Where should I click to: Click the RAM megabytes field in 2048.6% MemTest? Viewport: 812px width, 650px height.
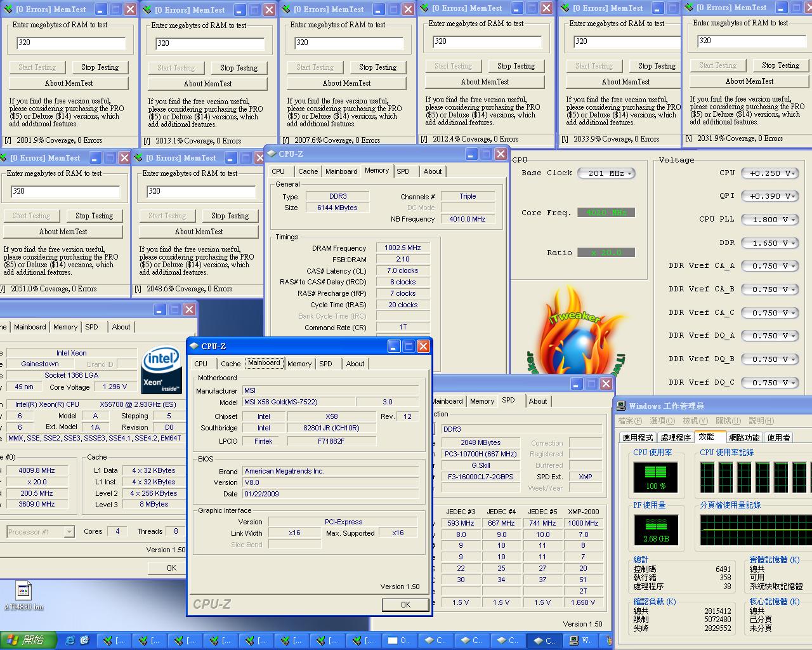[x=201, y=191]
